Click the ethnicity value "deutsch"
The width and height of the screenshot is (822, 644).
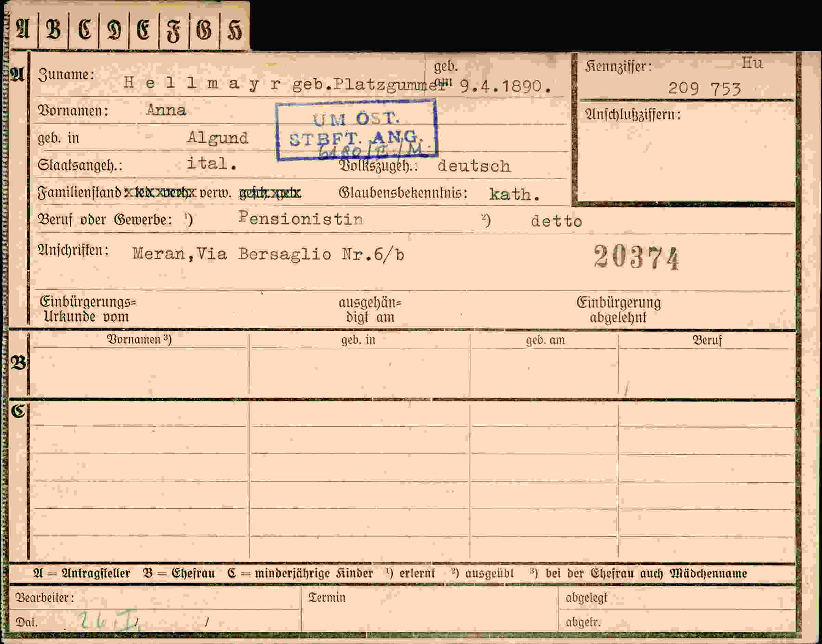coord(474,166)
